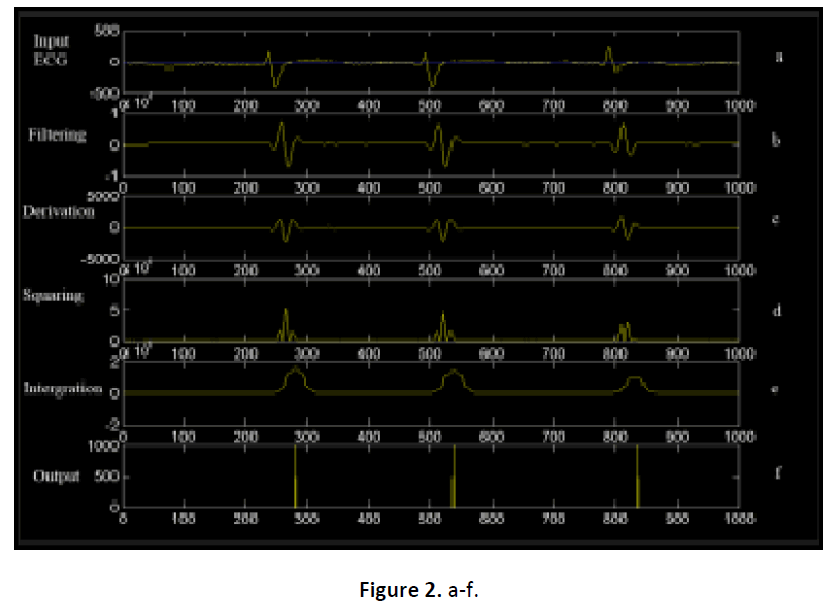This screenshot has width=828, height=609.
Task: Select the "Squaring" plot label
Action: [x=57, y=297]
